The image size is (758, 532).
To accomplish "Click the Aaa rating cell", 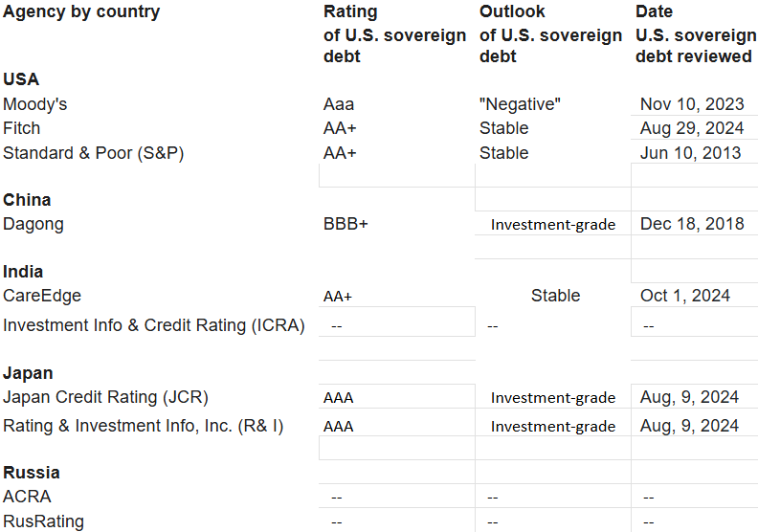I will [340, 104].
